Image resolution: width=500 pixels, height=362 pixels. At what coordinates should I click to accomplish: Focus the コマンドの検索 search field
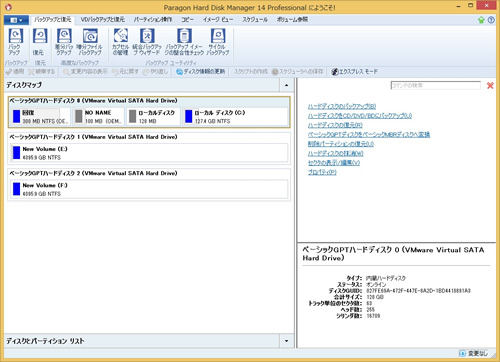click(x=435, y=85)
